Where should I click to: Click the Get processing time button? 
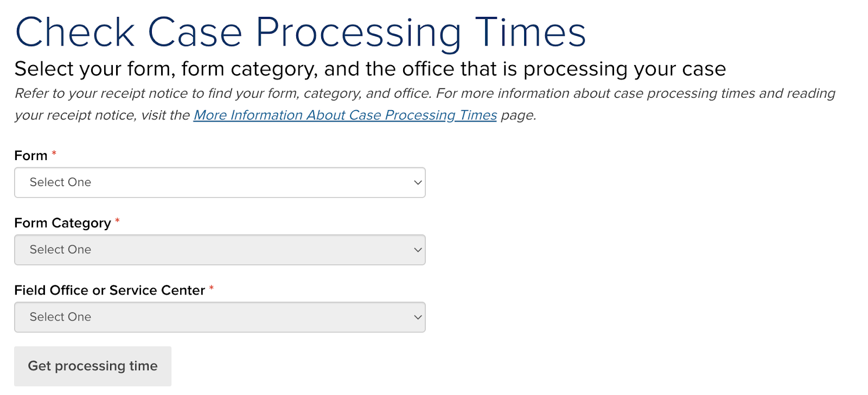click(x=93, y=366)
